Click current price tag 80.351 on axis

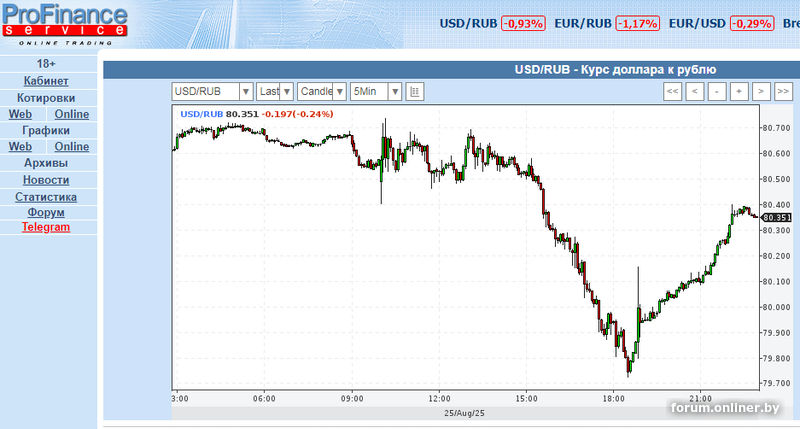click(x=776, y=218)
